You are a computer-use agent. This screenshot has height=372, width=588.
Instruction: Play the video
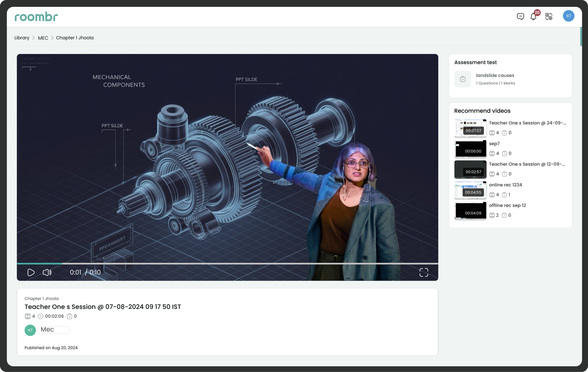31,272
